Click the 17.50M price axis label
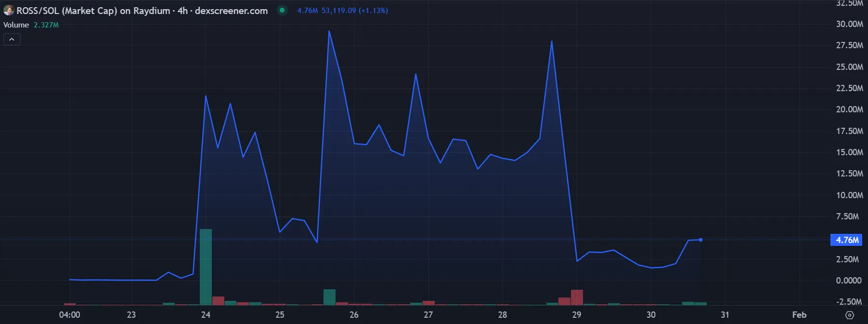 coord(849,131)
